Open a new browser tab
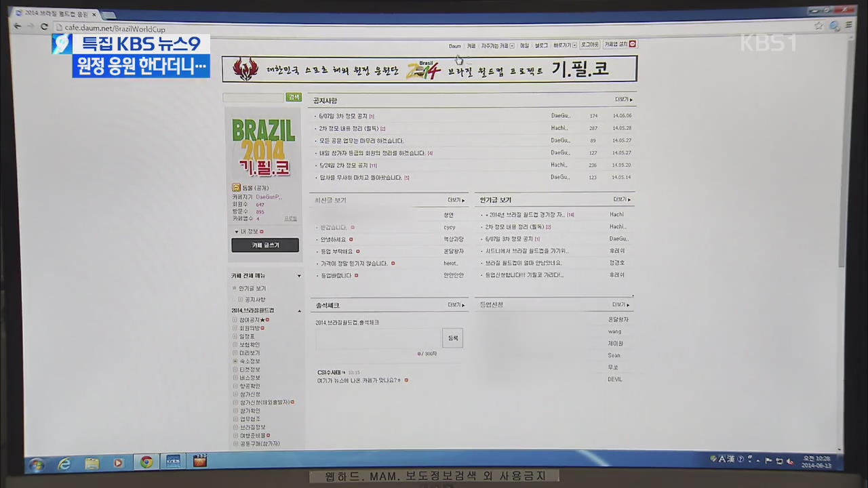868x488 pixels. (109, 15)
